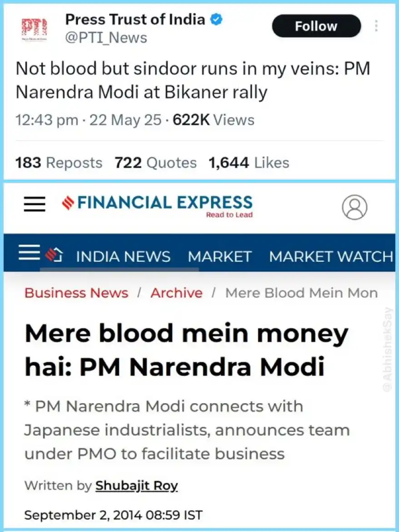Follow the Press Trust of India account
This screenshot has width=399, height=532.
point(316,26)
